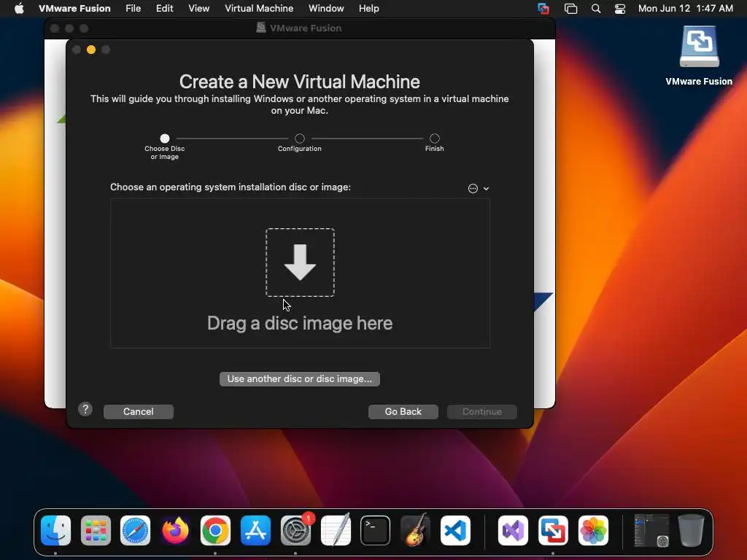The width and height of the screenshot is (747, 560).
Task: Open the VMware Fusion application menu
Action: (x=74, y=9)
